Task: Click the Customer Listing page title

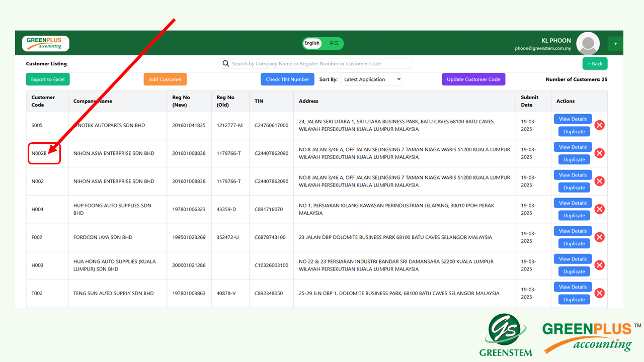Action: (x=46, y=64)
